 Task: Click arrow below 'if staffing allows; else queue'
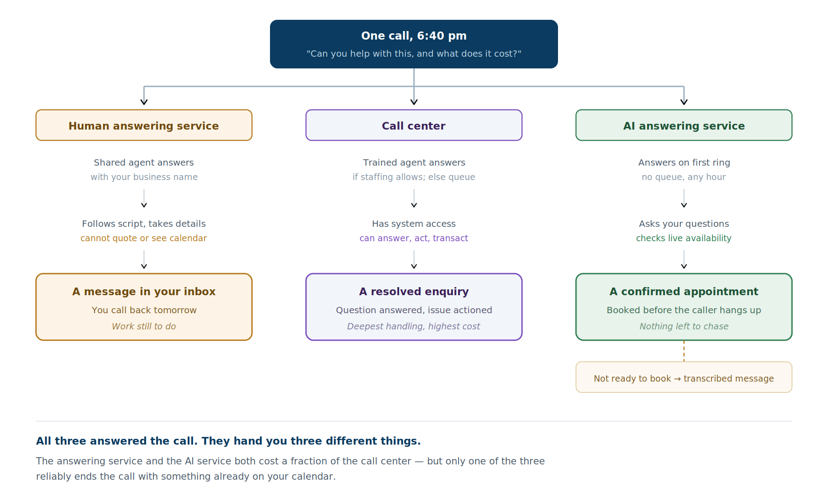click(x=414, y=198)
